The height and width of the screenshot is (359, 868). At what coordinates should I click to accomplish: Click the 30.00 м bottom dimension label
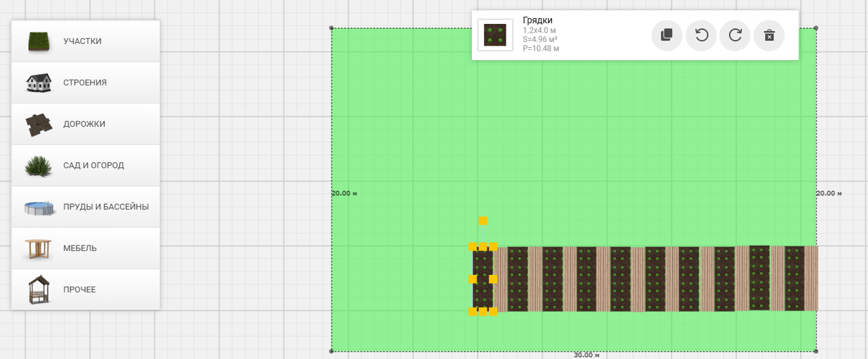point(587,355)
